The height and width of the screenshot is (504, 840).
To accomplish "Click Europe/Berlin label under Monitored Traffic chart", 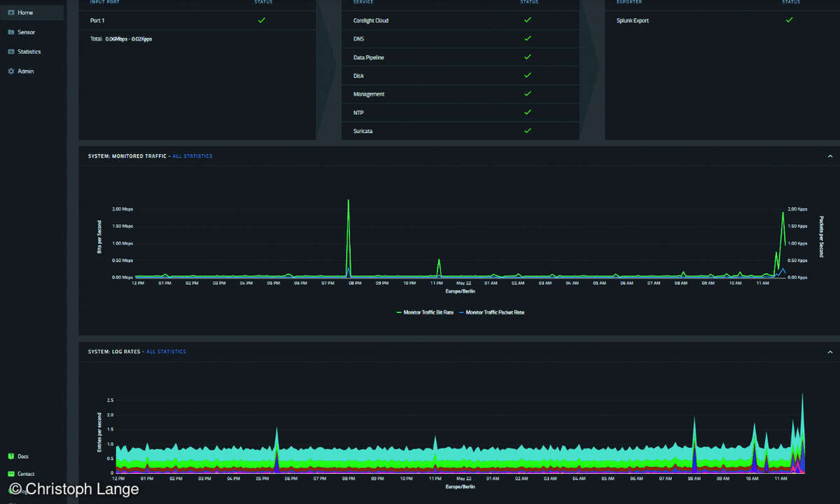I will click(x=460, y=290).
